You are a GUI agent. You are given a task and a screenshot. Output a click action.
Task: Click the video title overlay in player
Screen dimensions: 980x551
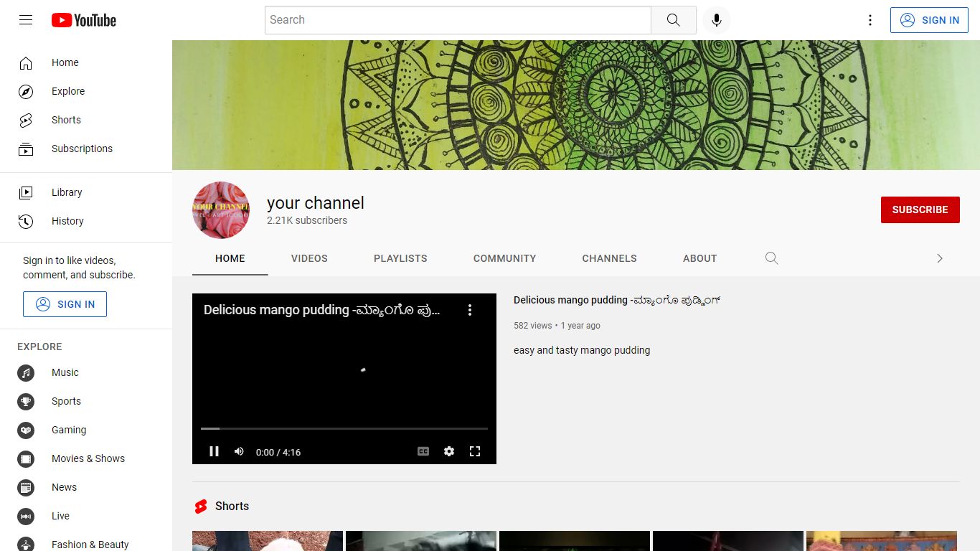pos(322,310)
